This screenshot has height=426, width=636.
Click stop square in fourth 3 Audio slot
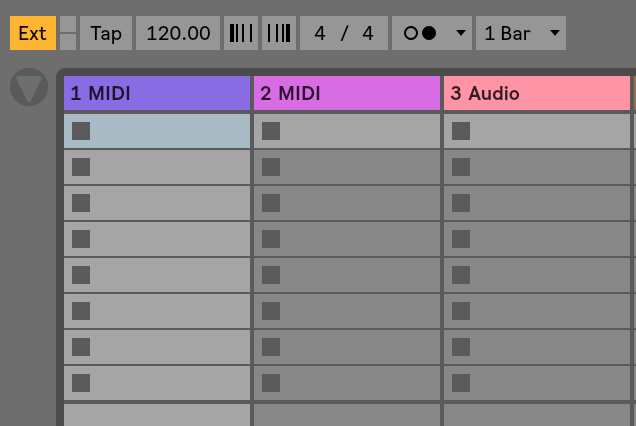point(461,239)
